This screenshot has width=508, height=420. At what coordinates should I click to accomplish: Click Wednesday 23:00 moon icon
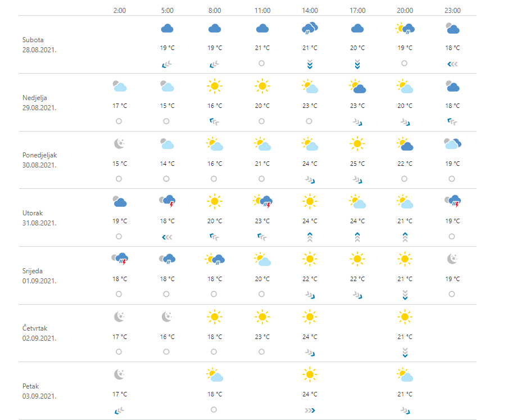[452, 259]
